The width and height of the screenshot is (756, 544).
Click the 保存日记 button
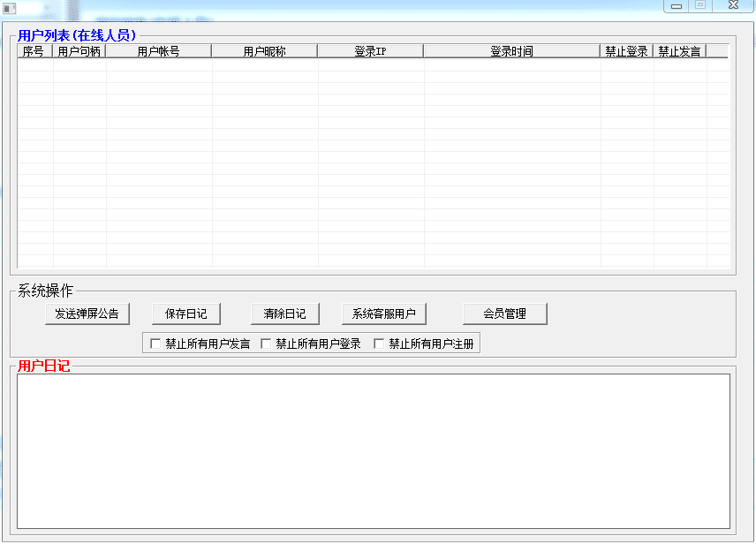tap(186, 314)
